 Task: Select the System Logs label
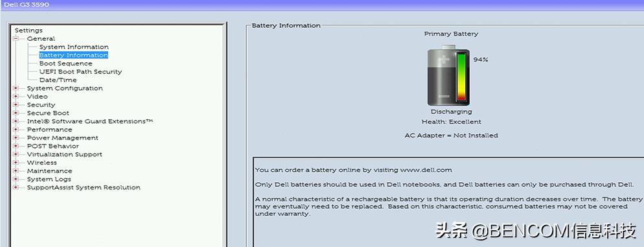pyautogui.click(x=49, y=179)
